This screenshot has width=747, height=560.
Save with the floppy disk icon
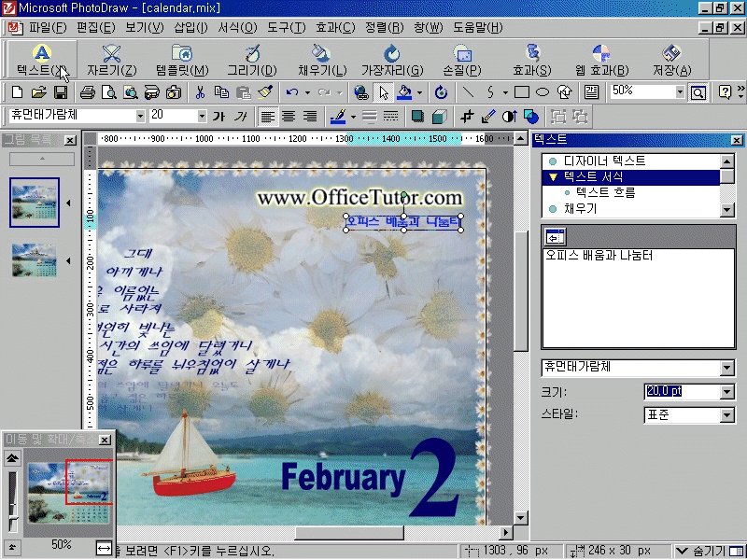pos(61,92)
